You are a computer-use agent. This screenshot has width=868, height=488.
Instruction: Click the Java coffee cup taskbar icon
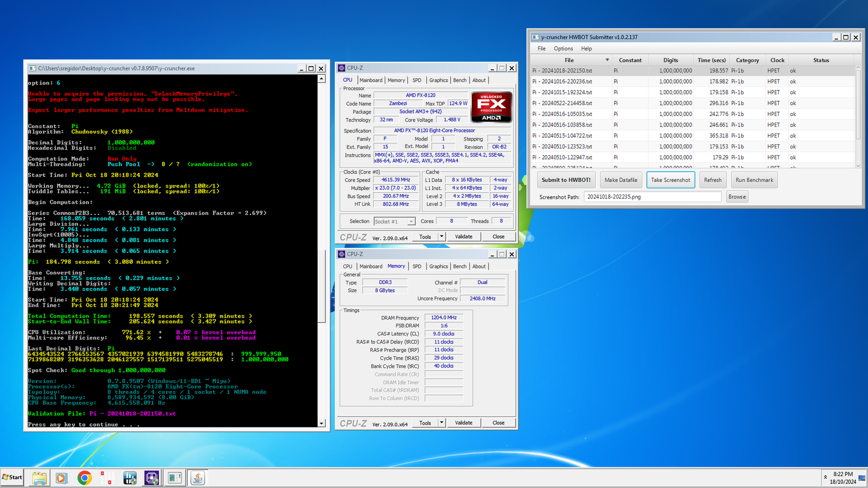tap(198, 478)
